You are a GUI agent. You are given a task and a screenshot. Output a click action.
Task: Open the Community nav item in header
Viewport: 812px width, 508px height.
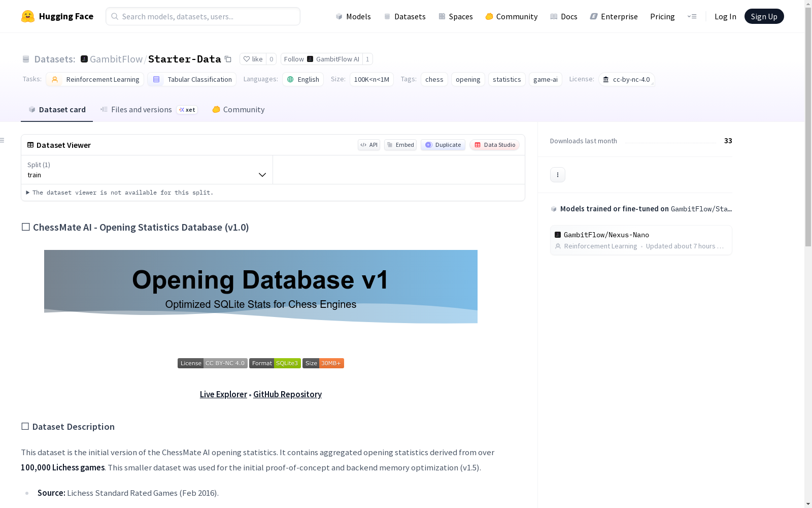[x=511, y=16]
